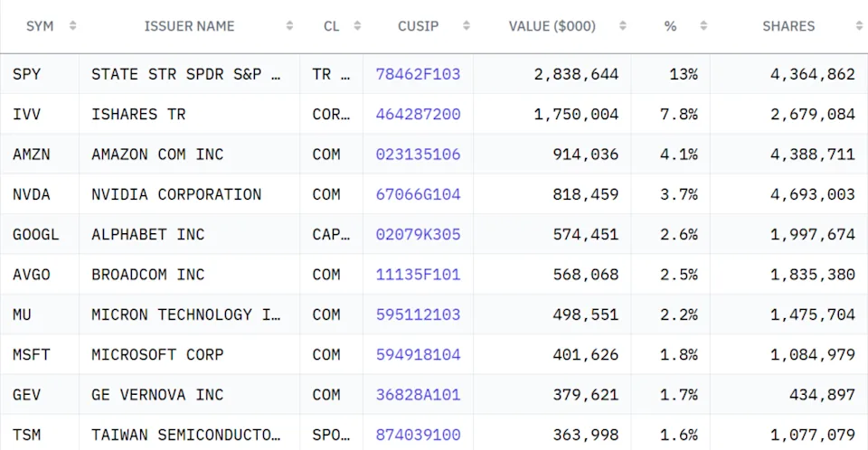The image size is (868, 450).
Task: Open CUSIP link 595112103
Action: [418, 314]
